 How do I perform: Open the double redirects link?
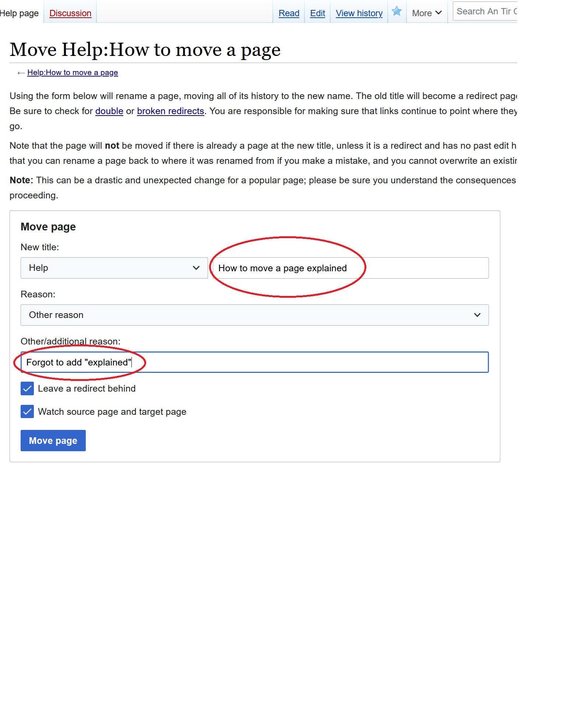(109, 111)
